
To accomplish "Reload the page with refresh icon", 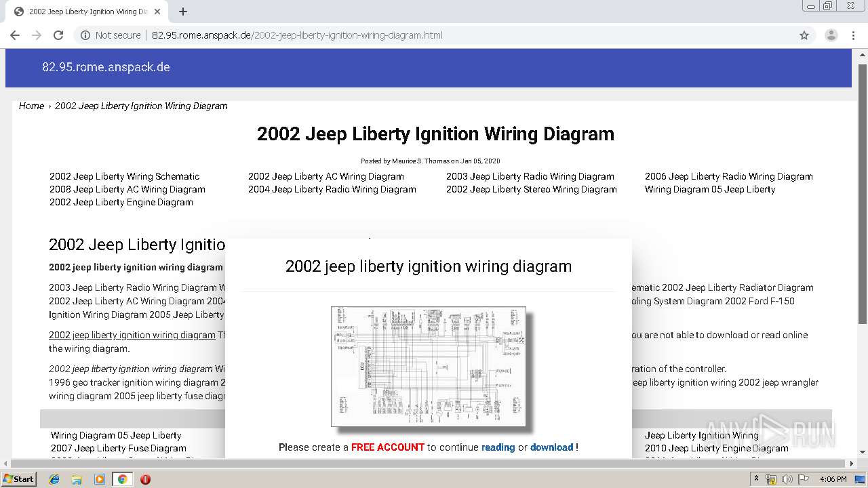I will click(x=58, y=35).
